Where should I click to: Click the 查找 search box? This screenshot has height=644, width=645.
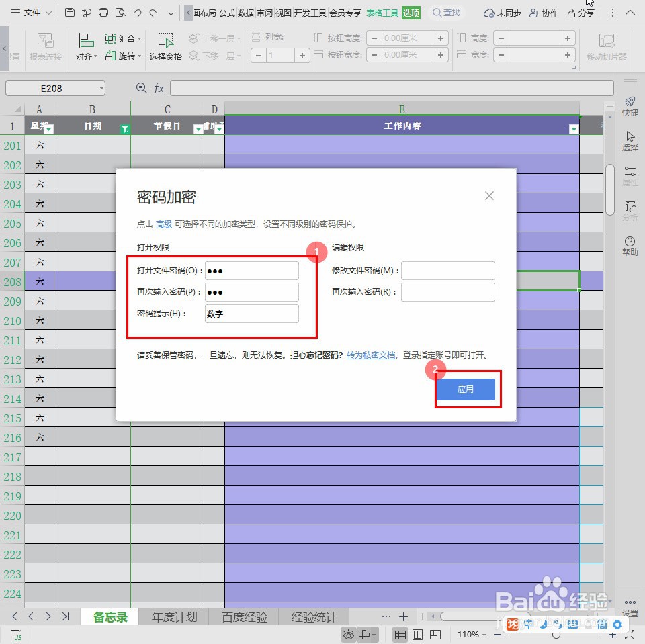446,13
